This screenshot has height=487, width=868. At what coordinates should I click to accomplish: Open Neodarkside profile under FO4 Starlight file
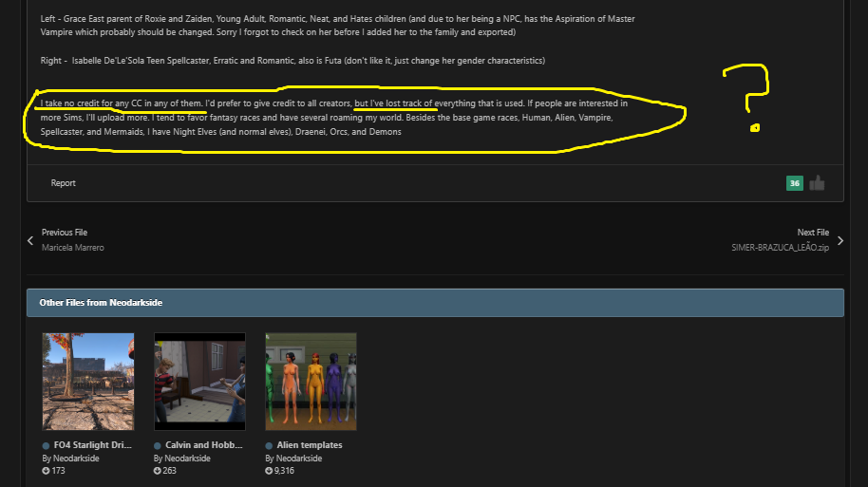point(76,459)
